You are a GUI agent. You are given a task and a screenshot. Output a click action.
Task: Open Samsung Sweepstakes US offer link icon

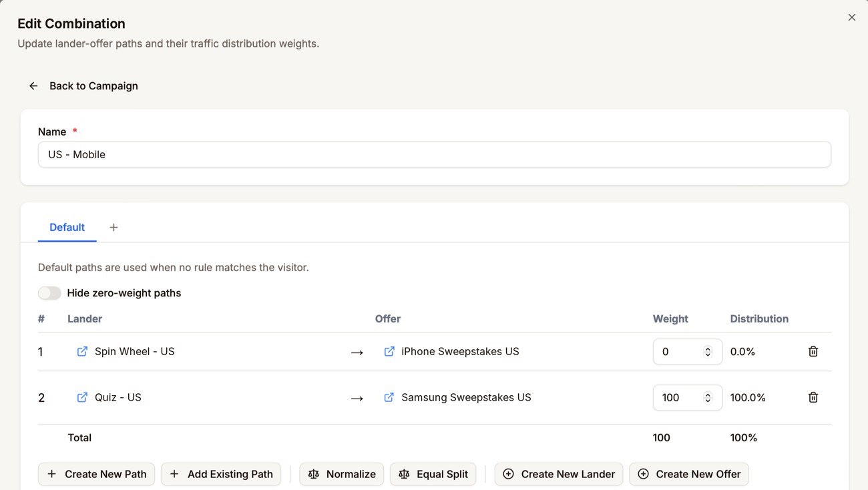point(389,397)
